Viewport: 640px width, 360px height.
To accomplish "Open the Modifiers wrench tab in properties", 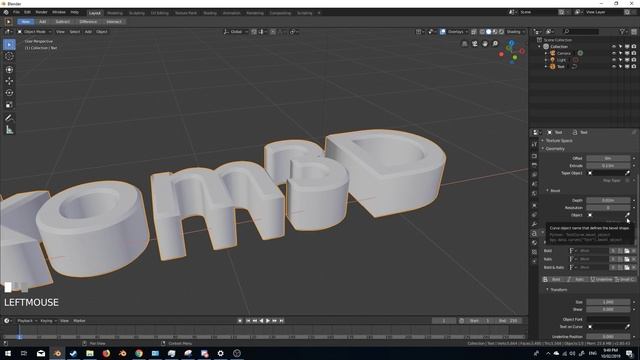I will (x=534, y=224).
